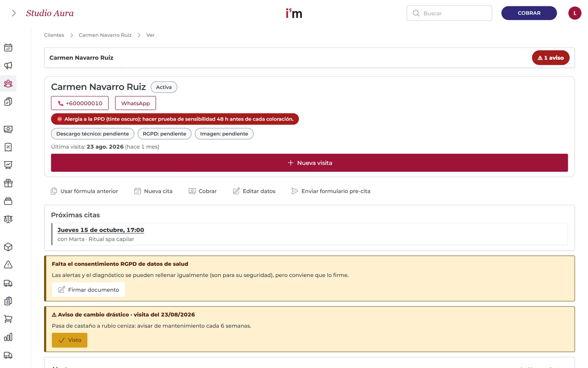Call the +600000010 phone number button

click(x=80, y=103)
